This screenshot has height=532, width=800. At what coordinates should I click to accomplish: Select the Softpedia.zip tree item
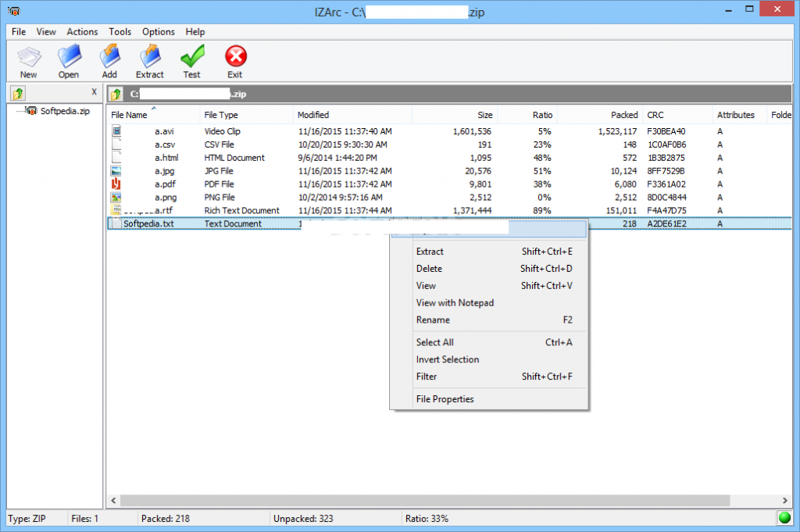click(x=65, y=111)
